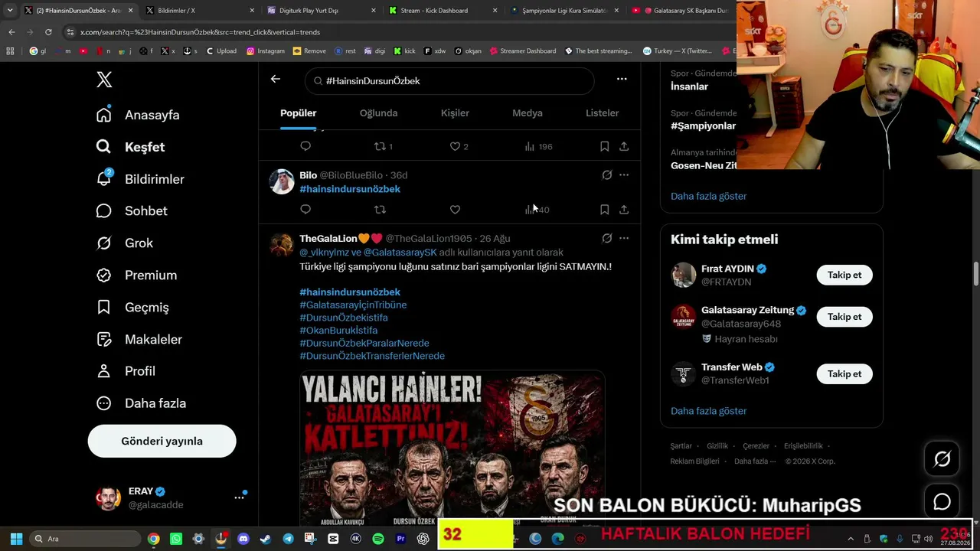
Task: Share the post with 196 views
Action: 624,146
